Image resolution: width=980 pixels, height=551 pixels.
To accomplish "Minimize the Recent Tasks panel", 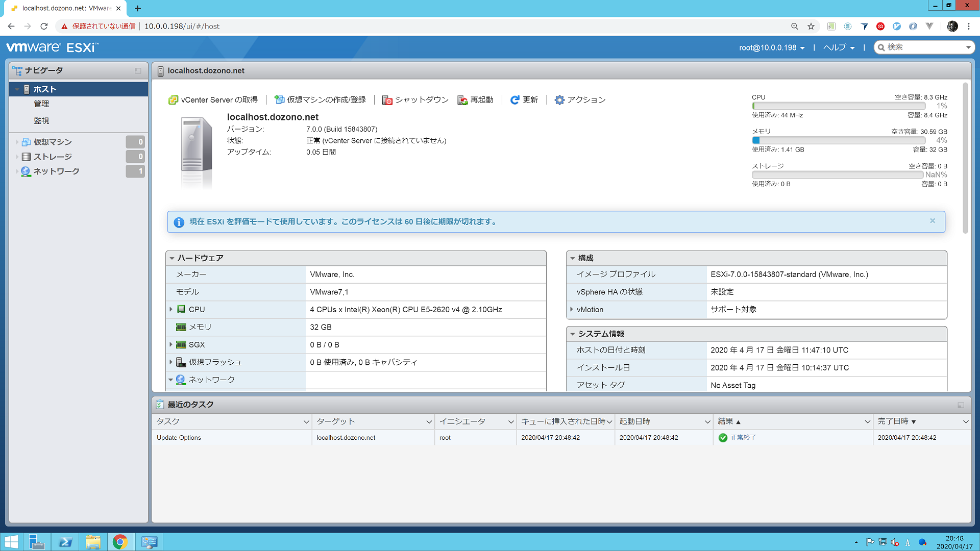I will click(x=961, y=405).
